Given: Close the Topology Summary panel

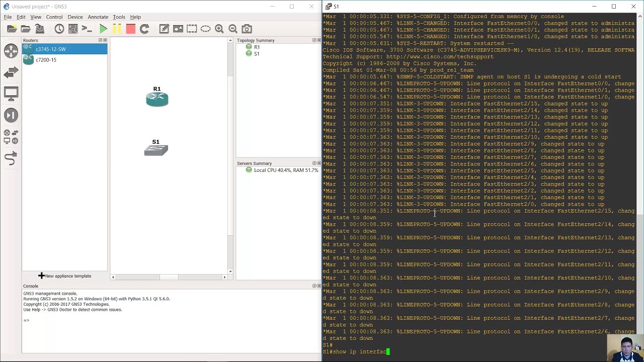Looking at the screenshot, I should [319, 40].
